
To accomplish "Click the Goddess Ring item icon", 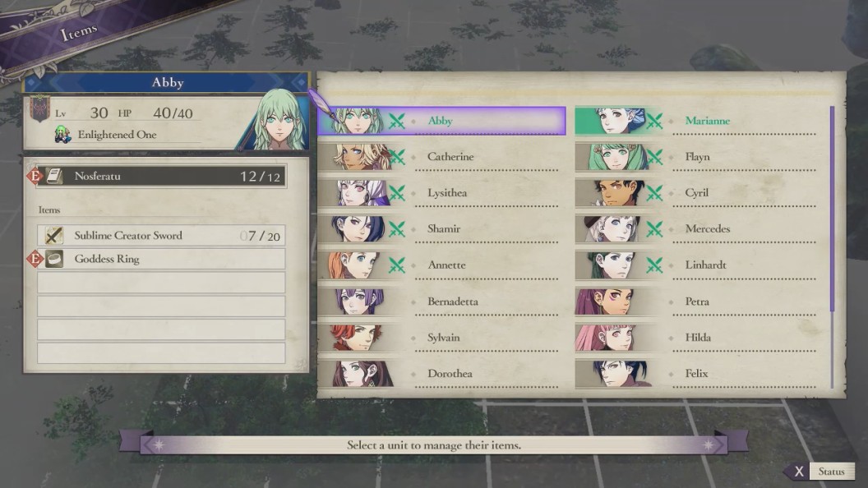I will (54, 259).
